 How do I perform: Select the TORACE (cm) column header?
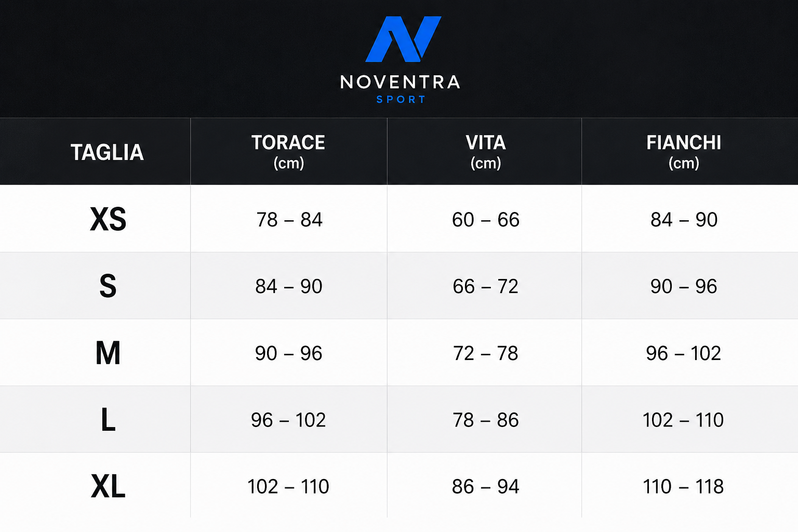click(288, 152)
